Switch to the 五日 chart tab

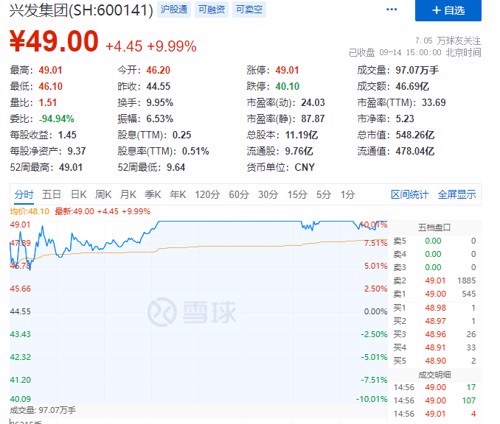[x=51, y=194]
